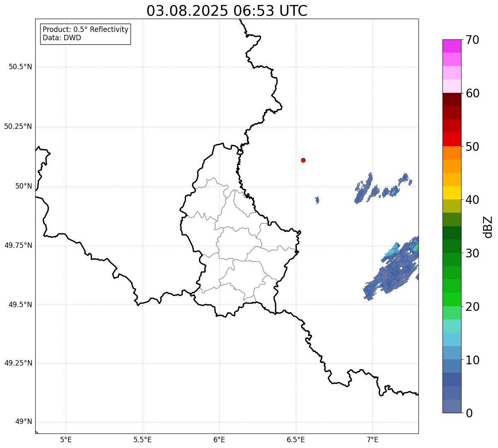Click the 50.5°N latitude label
This screenshot has height=448, width=498.
click(20, 67)
